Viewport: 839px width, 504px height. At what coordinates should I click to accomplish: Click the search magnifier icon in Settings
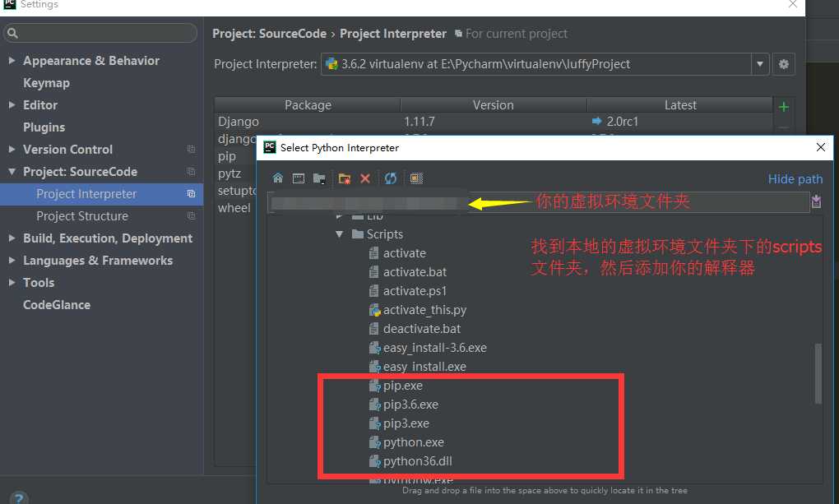coord(13,33)
